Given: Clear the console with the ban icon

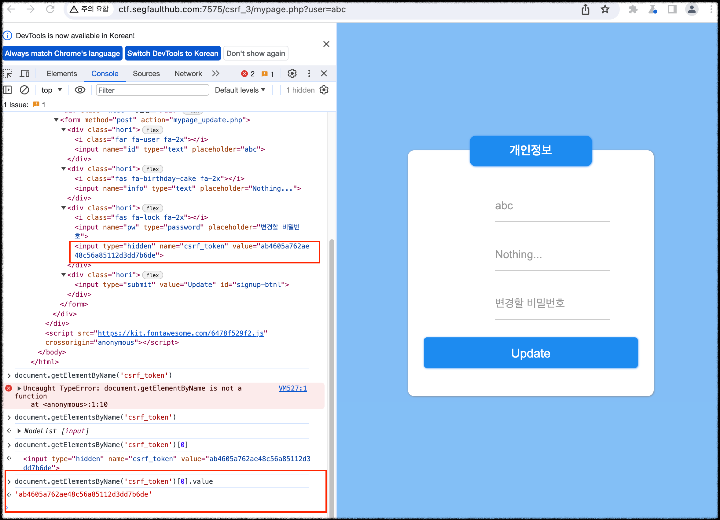Looking at the screenshot, I should coord(25,90).
